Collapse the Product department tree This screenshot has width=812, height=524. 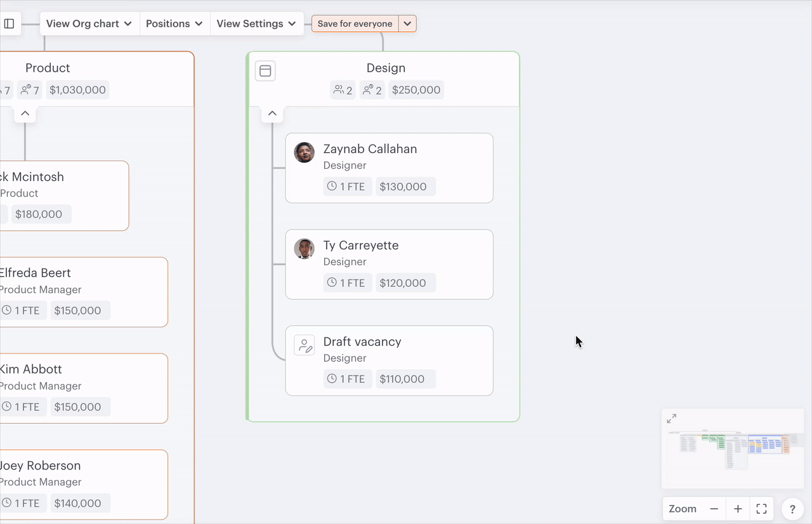[x=25, y=114]
